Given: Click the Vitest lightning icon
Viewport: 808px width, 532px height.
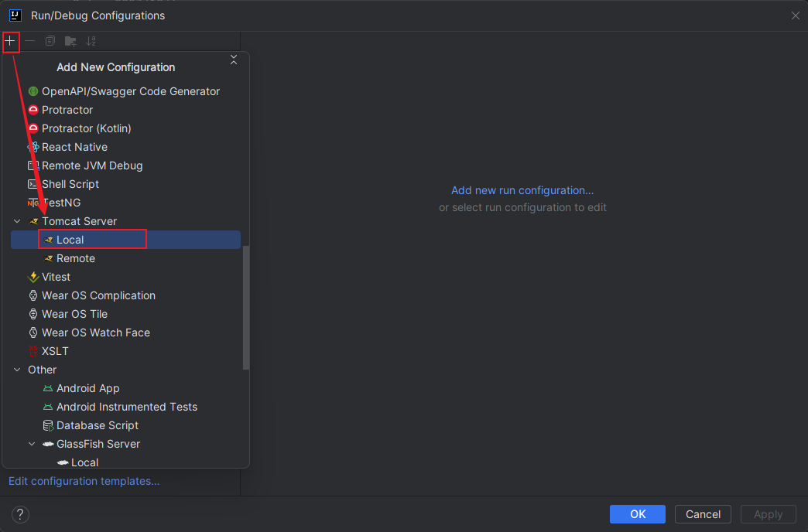Looking at the screenshot, I should click(x=33, y=277).
